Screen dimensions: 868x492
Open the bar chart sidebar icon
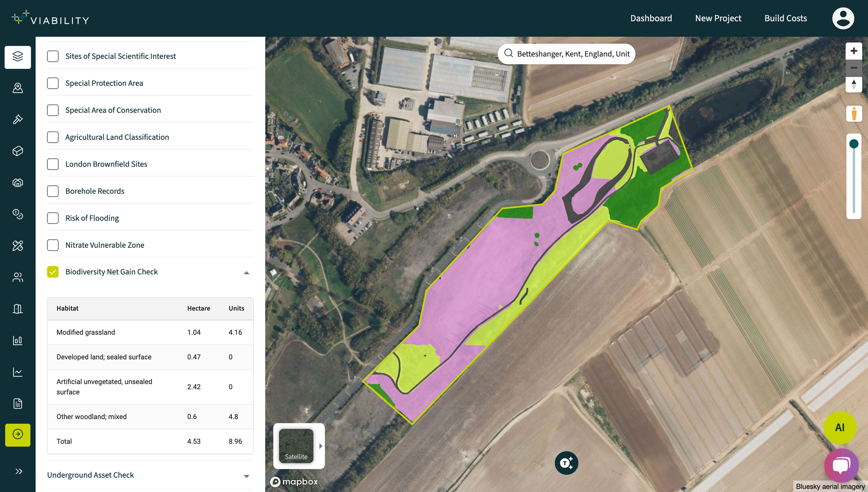(18, 340)
